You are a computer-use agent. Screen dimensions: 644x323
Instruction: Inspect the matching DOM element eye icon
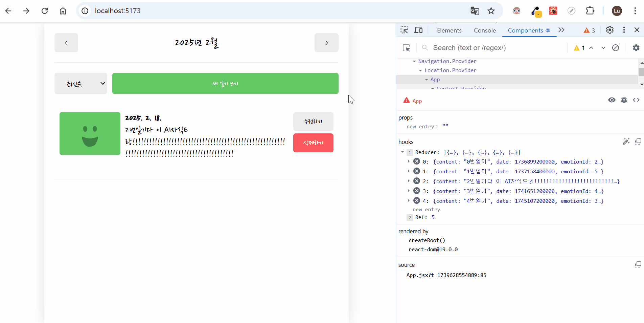coord(612,100)
